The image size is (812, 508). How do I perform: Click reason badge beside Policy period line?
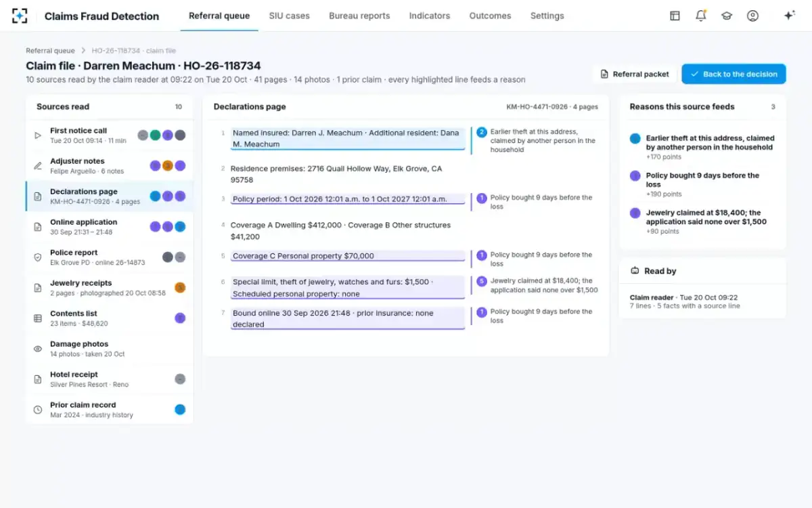[x=482, y=198]
